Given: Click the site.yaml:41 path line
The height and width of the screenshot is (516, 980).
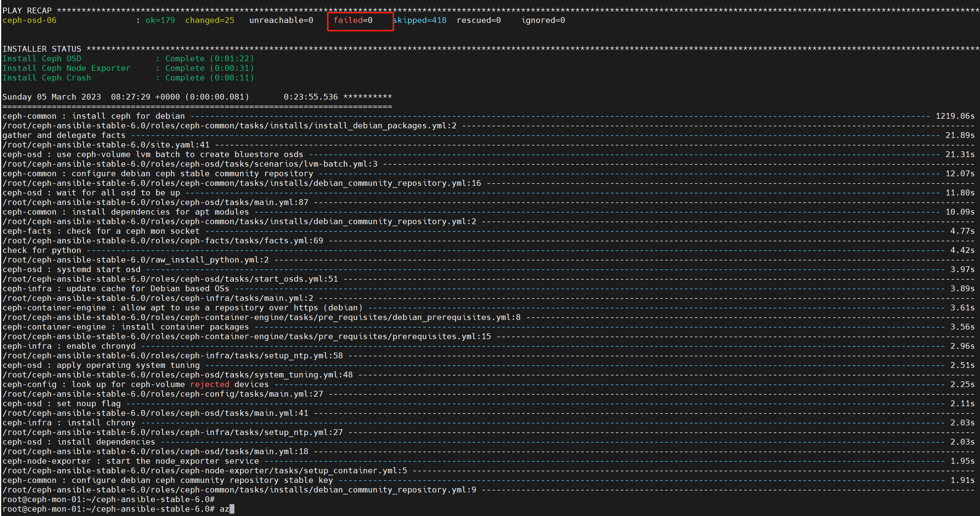Looking at the screenshot, I should 106,145.
